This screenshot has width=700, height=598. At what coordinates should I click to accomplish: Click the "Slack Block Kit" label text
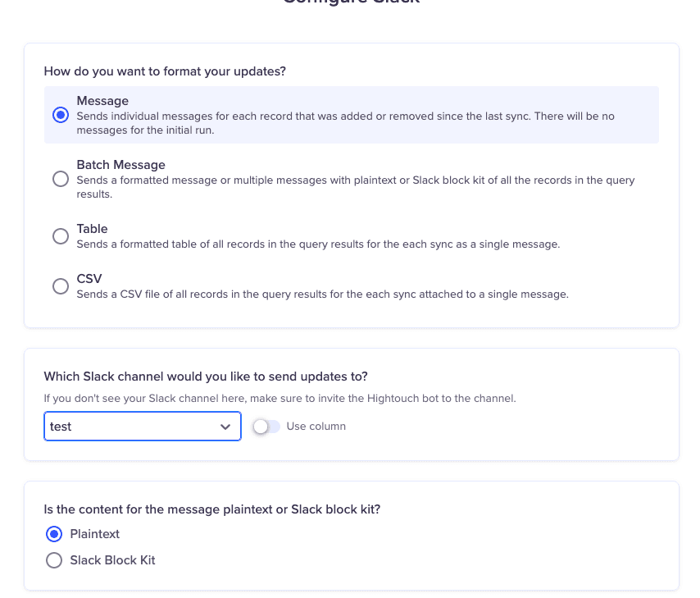coord(112,560)
